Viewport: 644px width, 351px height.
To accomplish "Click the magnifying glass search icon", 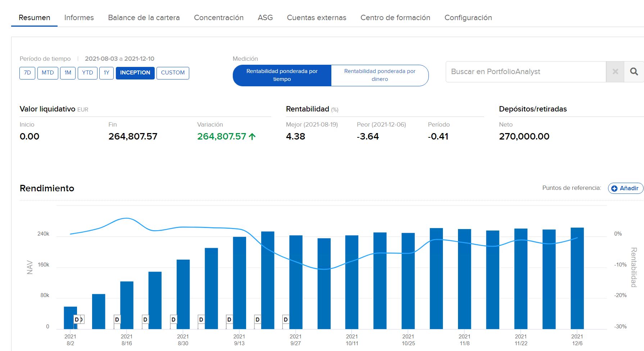I will (x=634, y=72).
